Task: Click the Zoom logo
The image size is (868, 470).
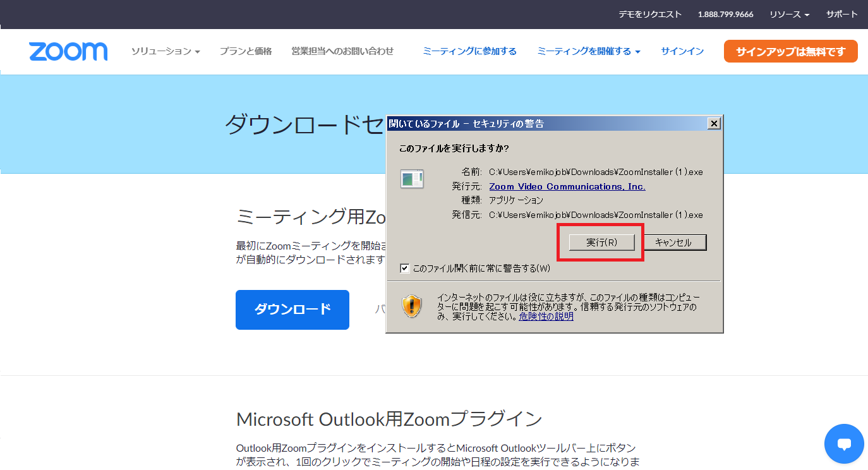Action: click(x=68, y=52)
